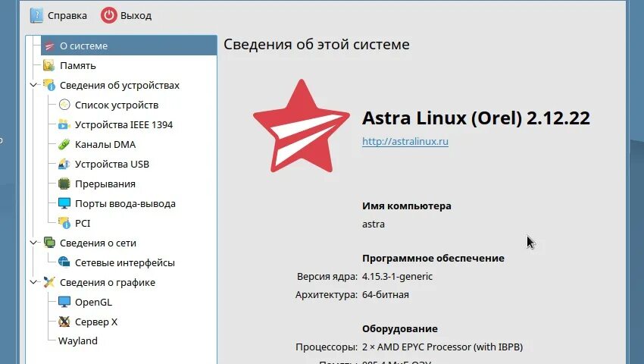The width and height of the screenshot is (644, 364).
Task: Select Устройства USB entry
Action: coord(111,164)
